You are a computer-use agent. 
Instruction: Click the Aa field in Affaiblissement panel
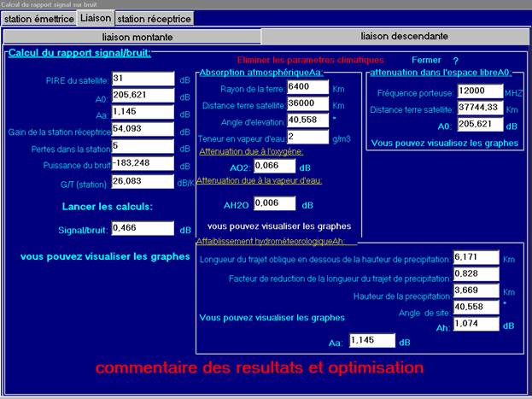click(x=372, y=341)
